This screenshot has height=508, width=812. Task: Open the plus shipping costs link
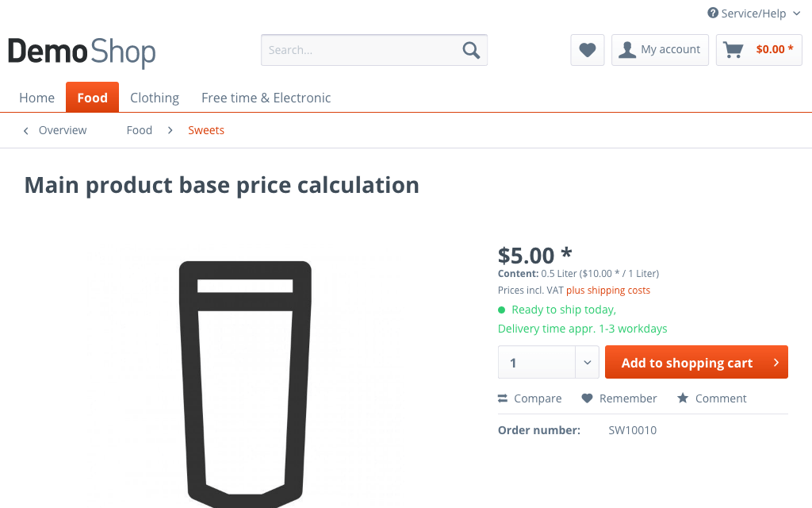point(608,291)
